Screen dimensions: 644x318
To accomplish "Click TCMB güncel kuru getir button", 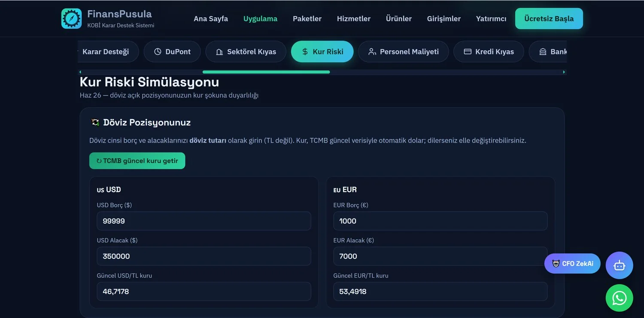I will click(137, 161).
